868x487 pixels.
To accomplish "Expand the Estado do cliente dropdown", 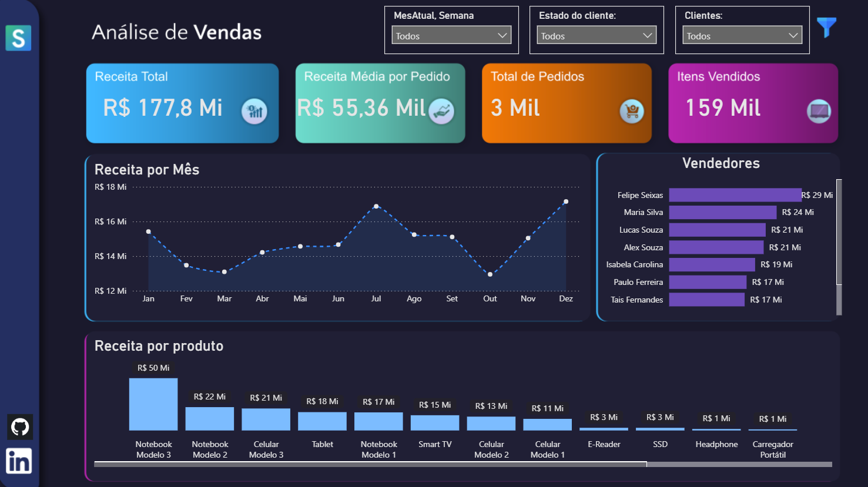I will pyautogui.click(x=596, y=35).
